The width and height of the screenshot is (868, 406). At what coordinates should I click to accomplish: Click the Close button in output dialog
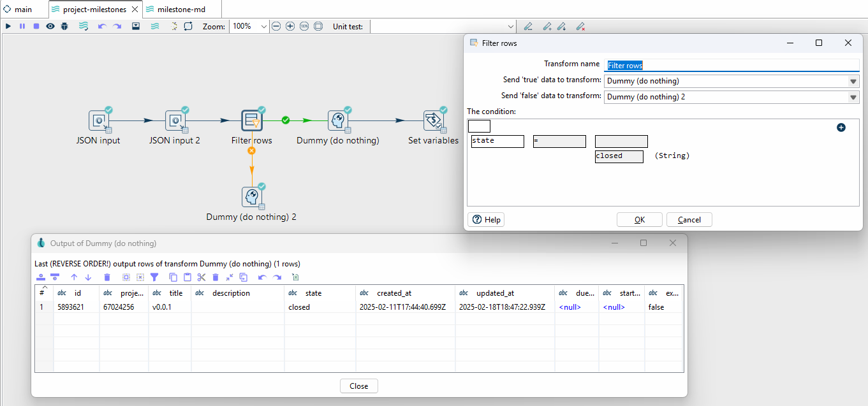tap(359, 386)
